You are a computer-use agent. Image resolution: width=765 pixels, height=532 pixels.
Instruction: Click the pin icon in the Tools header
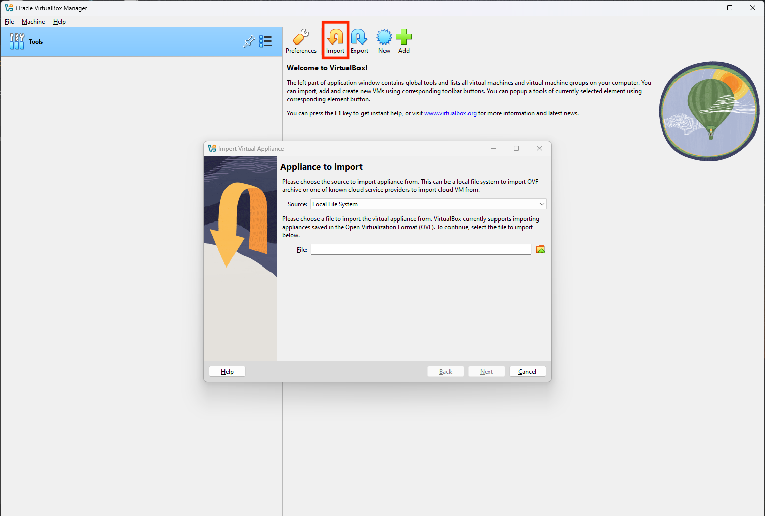(x=249, y=41)
